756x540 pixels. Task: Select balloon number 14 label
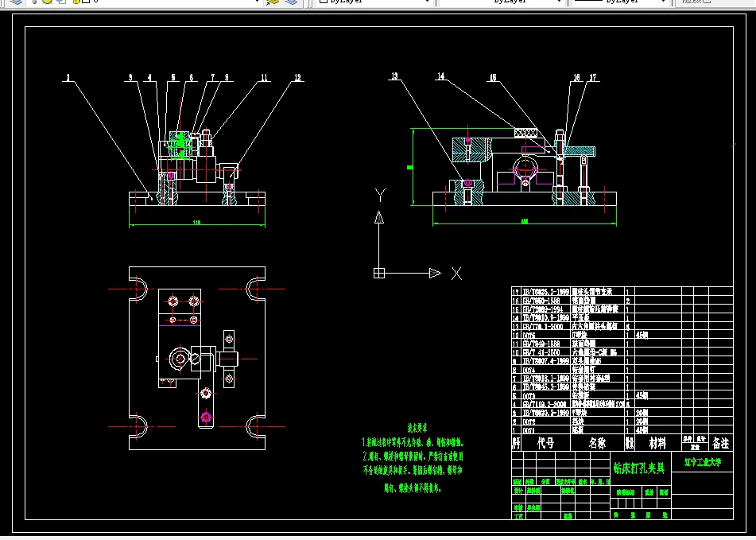(x=440, y=76)
